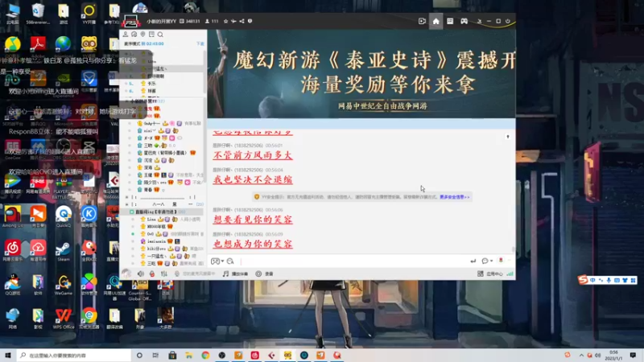
Task: Open the game controller icon in YY title bar
Action: pos(464,21)
